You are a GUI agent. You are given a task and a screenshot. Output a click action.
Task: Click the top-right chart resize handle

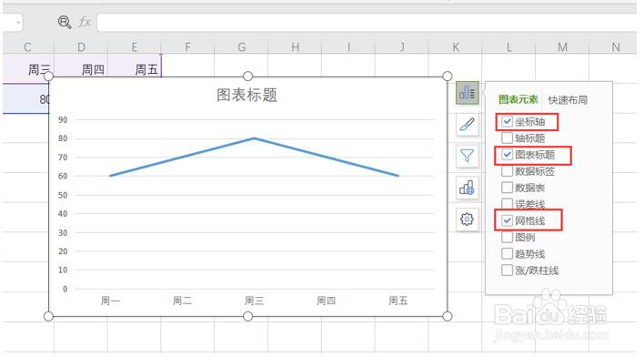(448, 76)
